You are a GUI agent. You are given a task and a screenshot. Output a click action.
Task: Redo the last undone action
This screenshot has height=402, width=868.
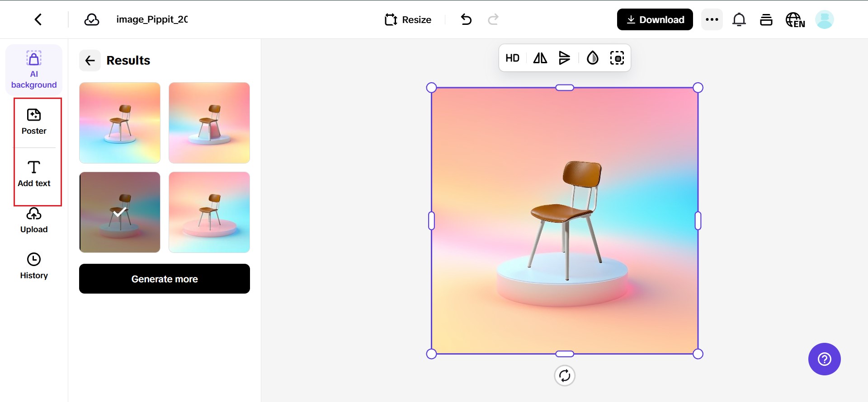(x=493, y=19)
